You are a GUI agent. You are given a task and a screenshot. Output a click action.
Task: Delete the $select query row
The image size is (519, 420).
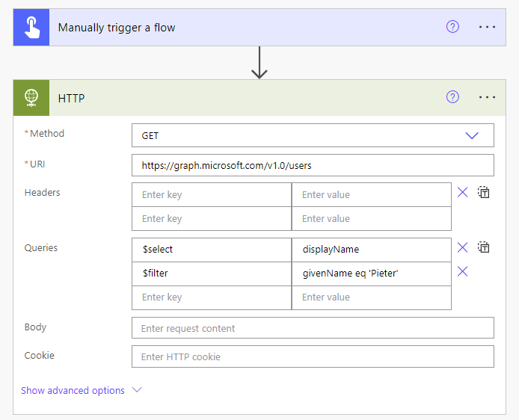tap(462, 247)
